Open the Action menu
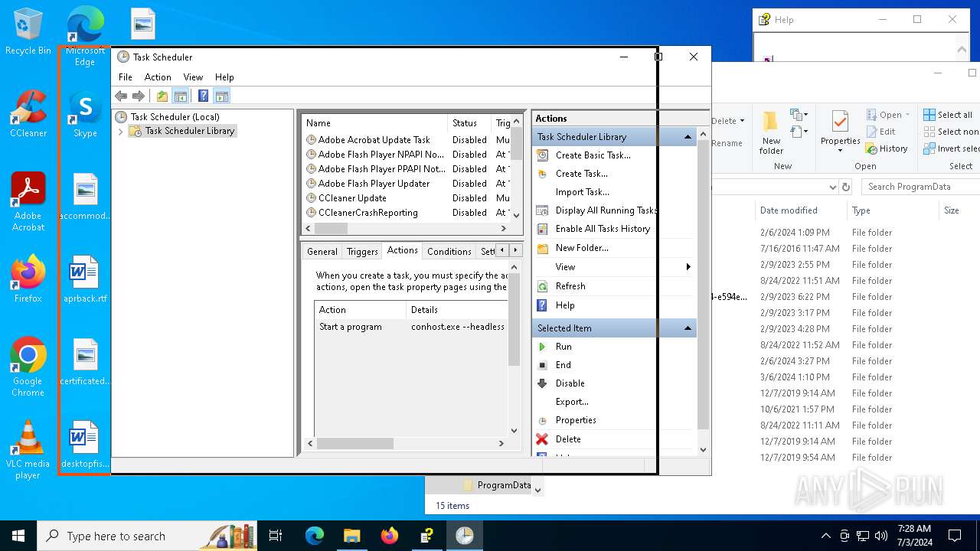 (x=158, y=77)
